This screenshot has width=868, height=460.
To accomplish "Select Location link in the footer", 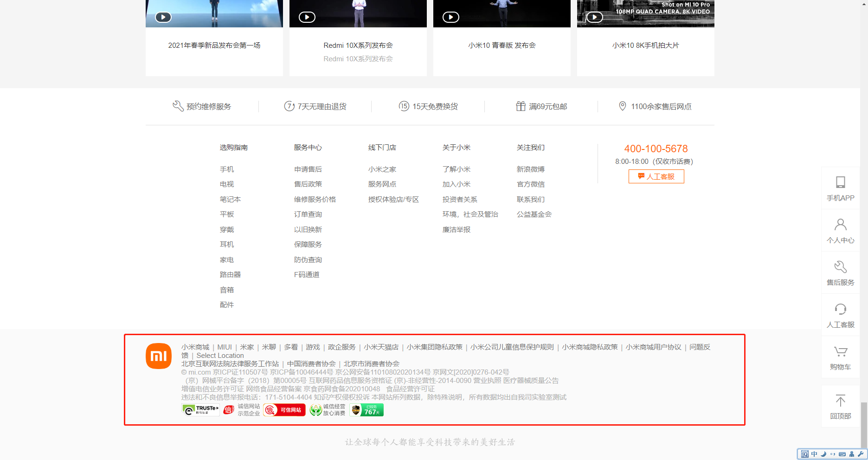I will pos(220,356).
